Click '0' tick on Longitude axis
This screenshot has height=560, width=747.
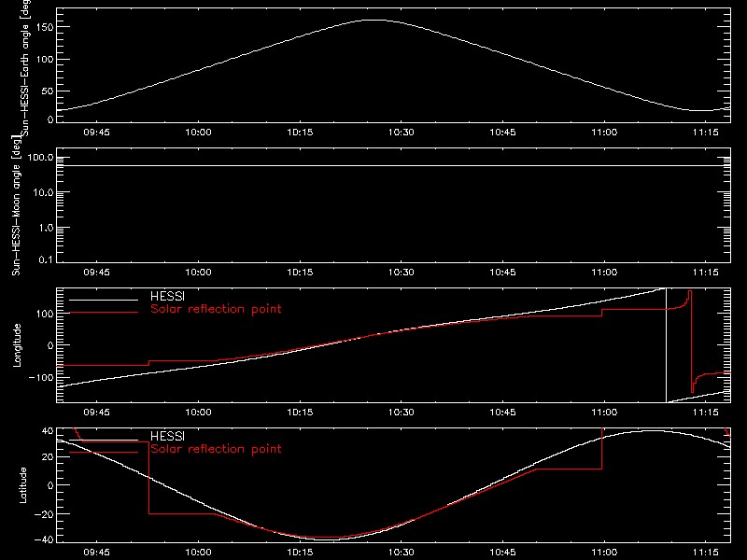click(51, 345)
